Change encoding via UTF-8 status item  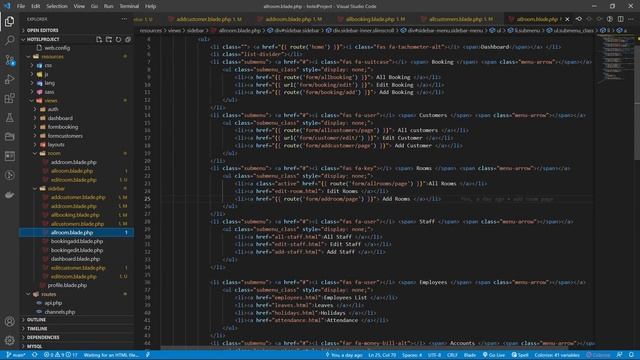click(434, 355)
